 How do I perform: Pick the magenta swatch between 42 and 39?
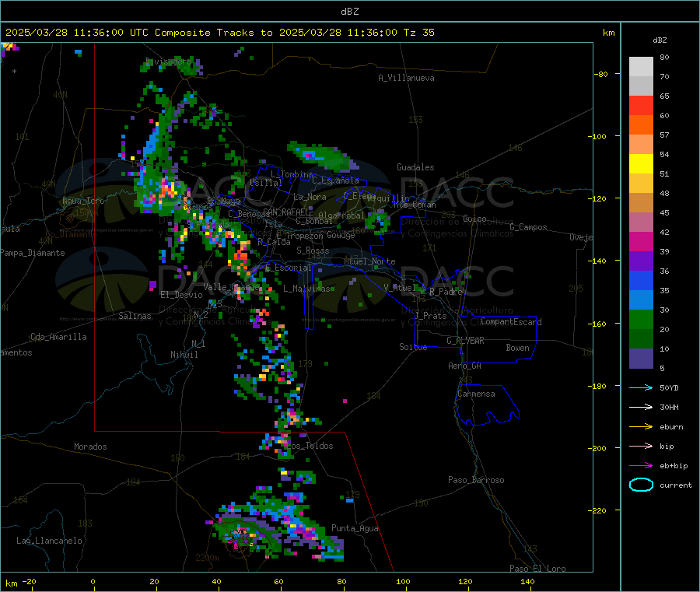point(641,241)
